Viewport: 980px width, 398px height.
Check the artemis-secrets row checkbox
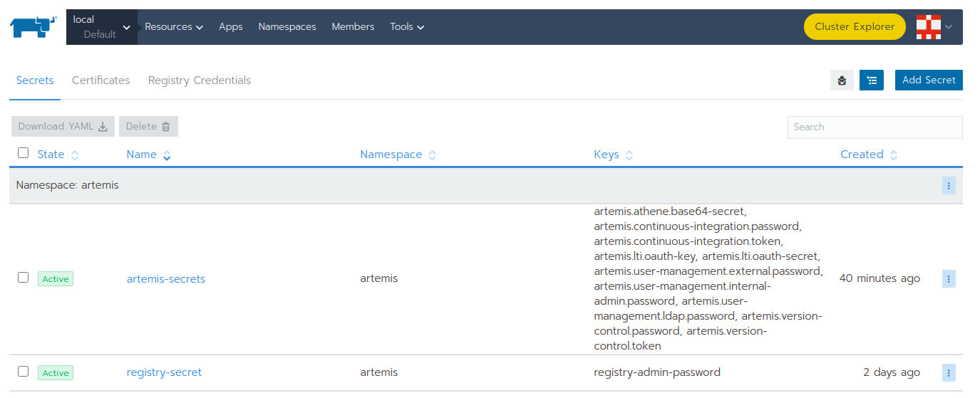click(24, 278)
